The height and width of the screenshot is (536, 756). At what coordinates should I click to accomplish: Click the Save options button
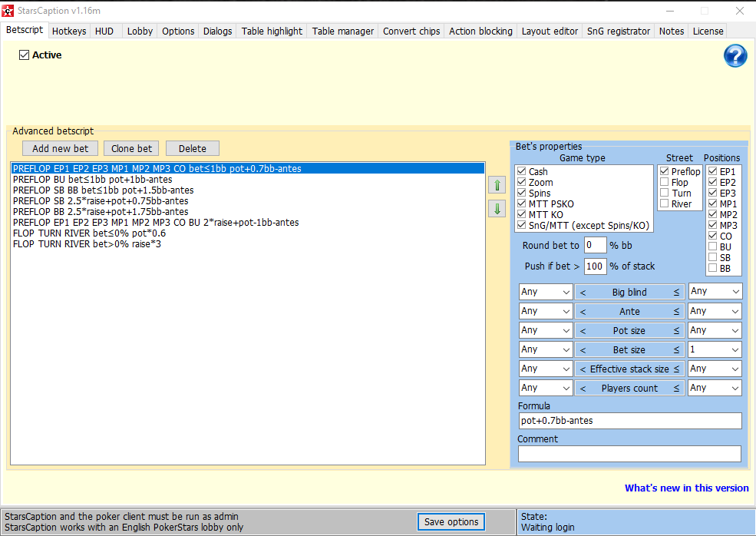pos(451,521)
